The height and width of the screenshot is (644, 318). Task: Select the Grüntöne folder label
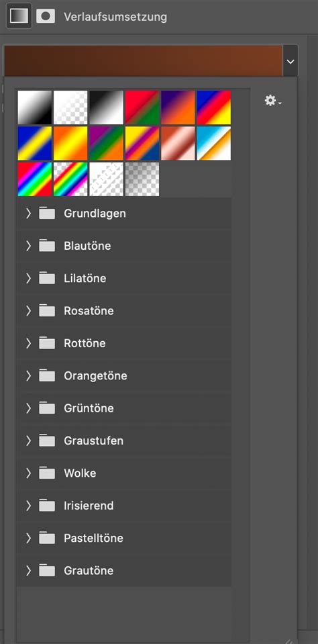89,408
